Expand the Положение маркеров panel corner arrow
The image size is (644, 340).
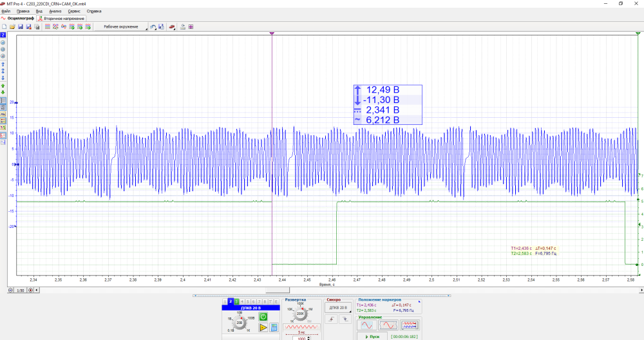419,300
